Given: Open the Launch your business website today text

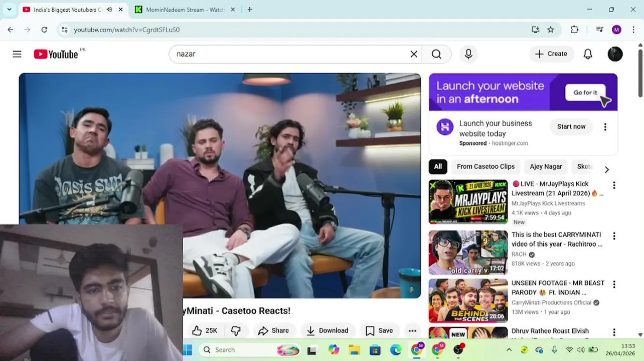Looking at the screenshot, I should pyautogui.click(x=496, y=128).
